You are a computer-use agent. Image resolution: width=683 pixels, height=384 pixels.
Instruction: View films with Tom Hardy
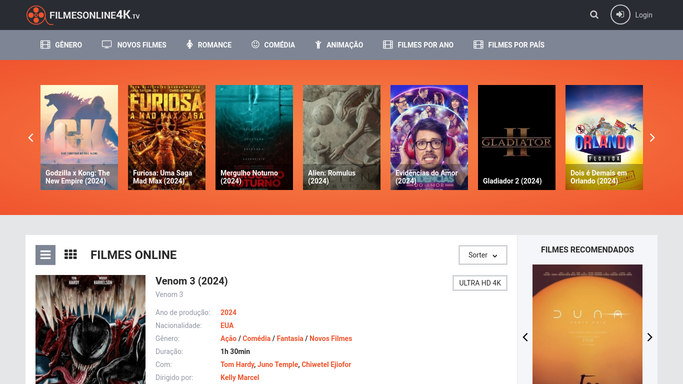point(237,364)
